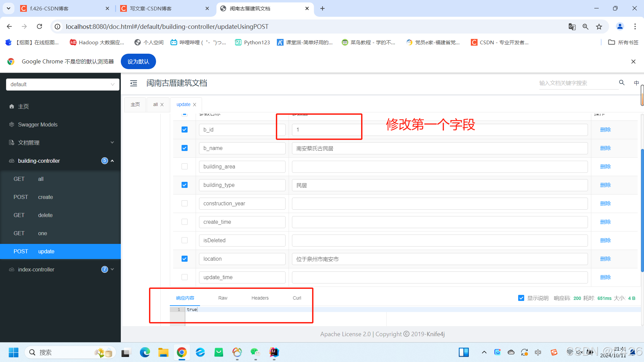
Task: Open GET all endpoint
Action: (x=60, y=179)
